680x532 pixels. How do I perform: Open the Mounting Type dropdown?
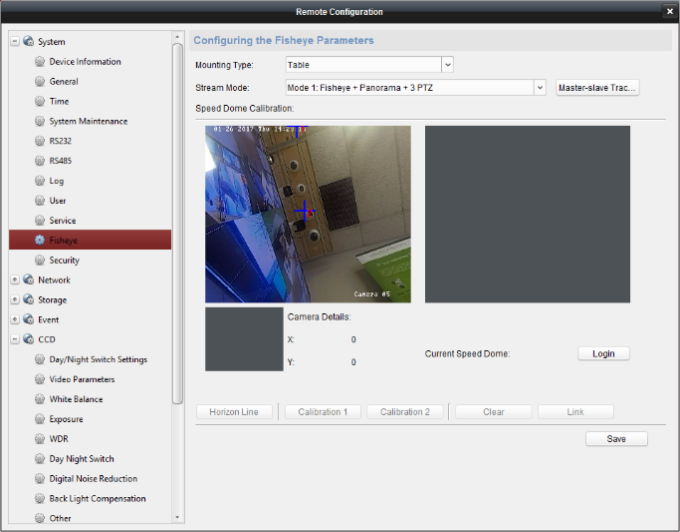click(447, 65)
